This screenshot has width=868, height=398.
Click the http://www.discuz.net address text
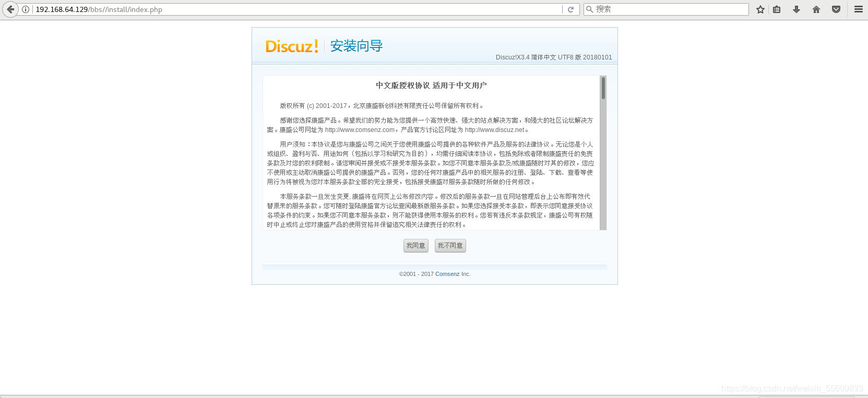[x=494, y=130]
